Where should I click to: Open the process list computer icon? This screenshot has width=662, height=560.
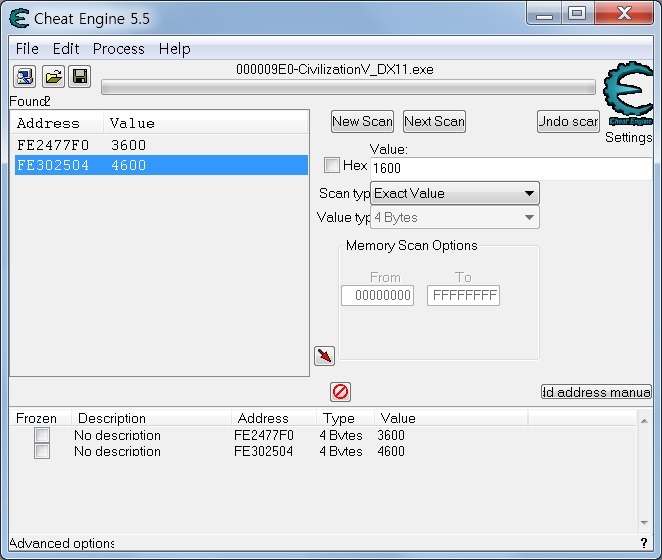click(24, 77)
